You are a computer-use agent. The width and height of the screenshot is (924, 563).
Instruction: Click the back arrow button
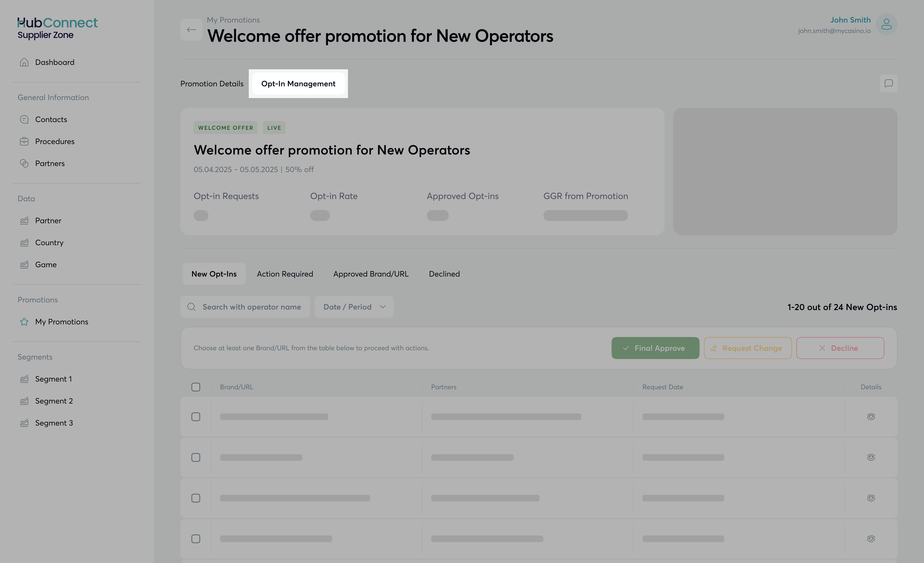[x=191, y=30]
